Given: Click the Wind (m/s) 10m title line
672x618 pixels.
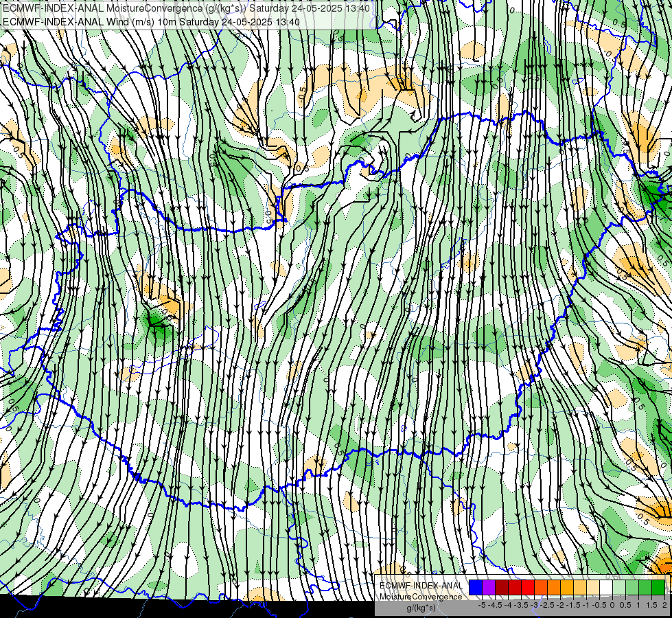Looking at the screenshot, I should (151, 21).
